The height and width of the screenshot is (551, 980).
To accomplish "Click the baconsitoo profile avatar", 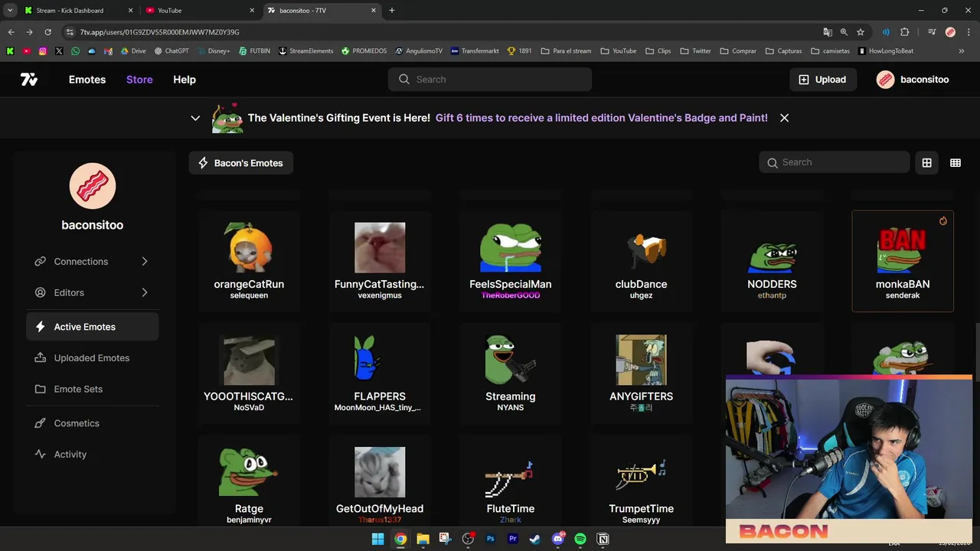I will coord(93,186).
